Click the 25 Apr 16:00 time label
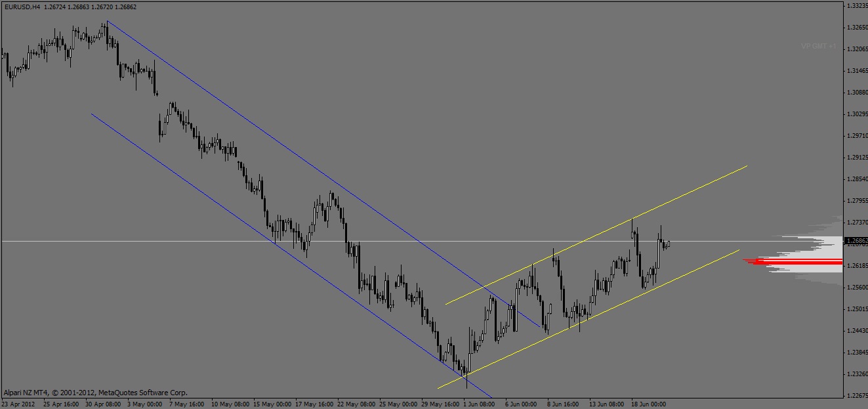The width and height of the screenshot is (868, 409). pos(62,404)
